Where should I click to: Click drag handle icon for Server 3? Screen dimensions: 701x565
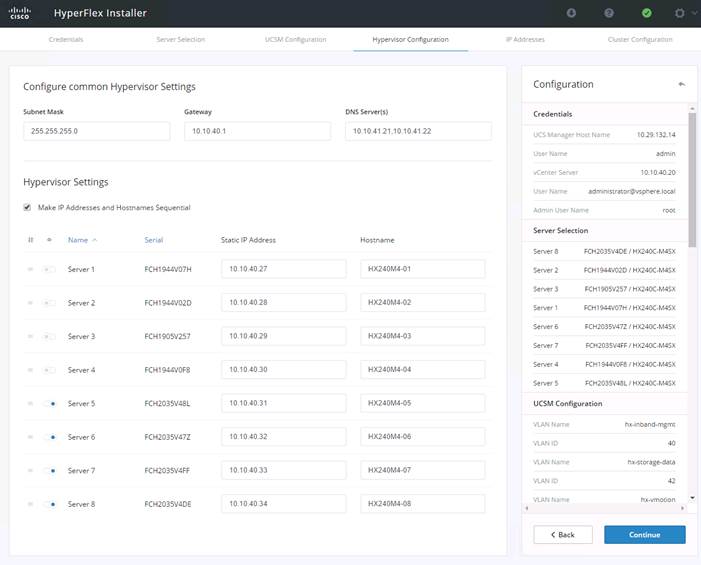tap(30, 336)
